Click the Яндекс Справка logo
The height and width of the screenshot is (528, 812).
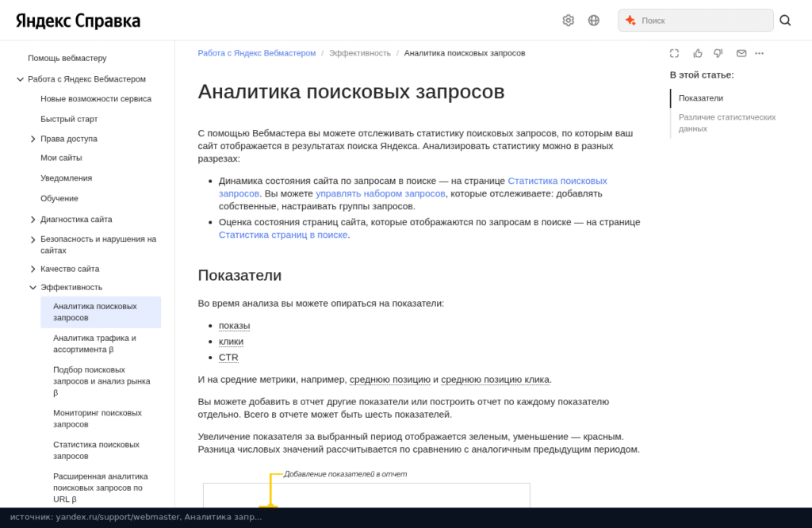pos(79,21)
